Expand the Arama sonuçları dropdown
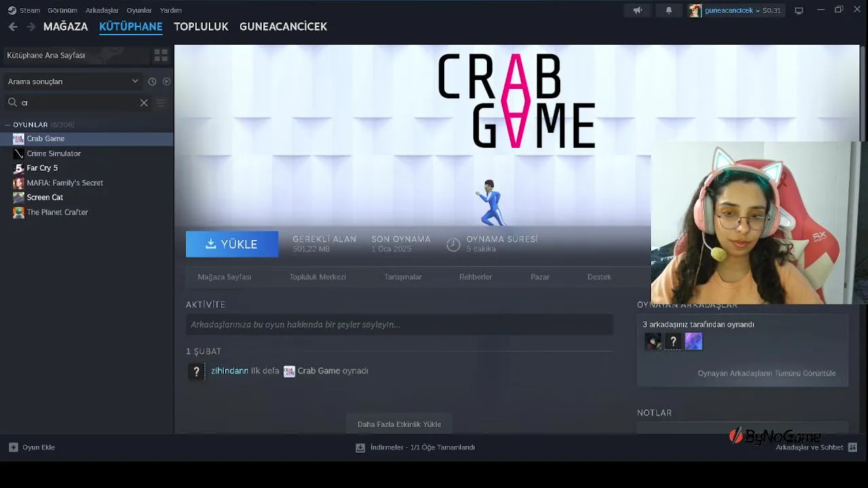Viewport: 868px width, 488px height. (x=73, y=81)
